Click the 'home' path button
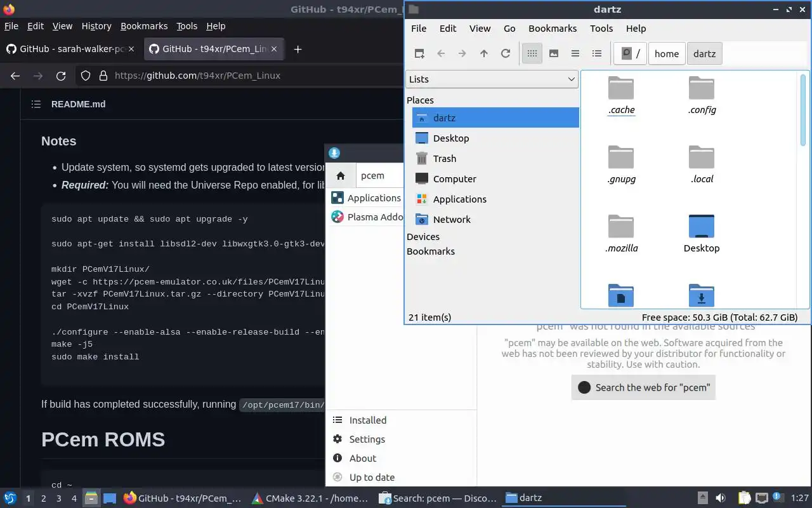Image resolution: width=812 pixels, height=508 pixels. click(667, 54)
